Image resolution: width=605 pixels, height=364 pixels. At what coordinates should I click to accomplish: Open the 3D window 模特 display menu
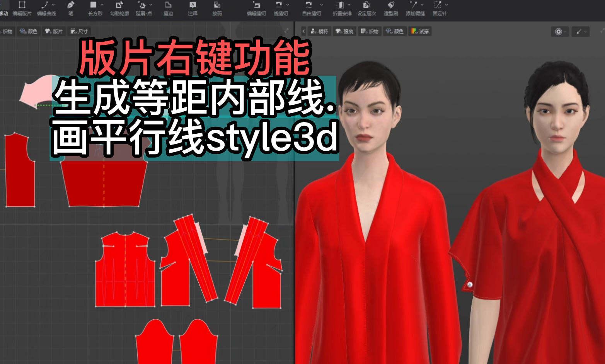click(319, 31)
